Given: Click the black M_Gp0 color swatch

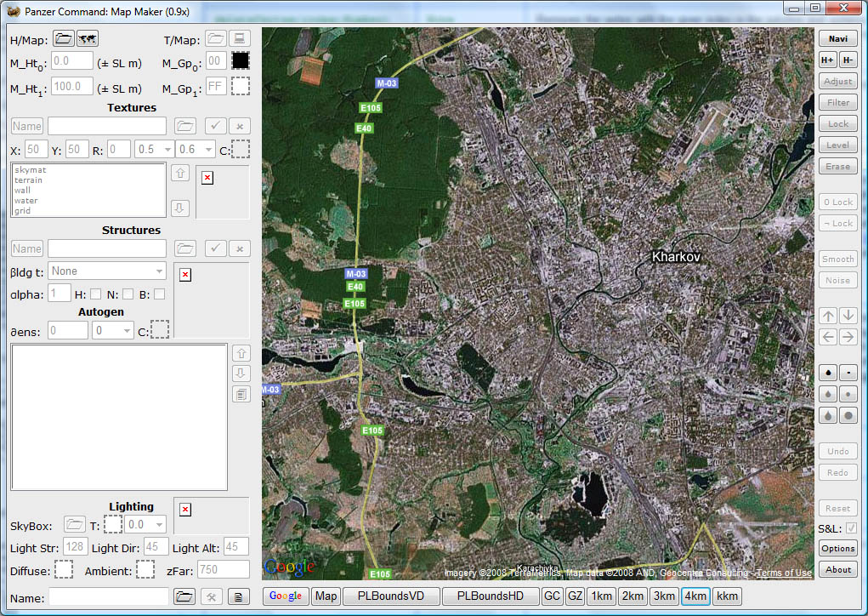Looking at the screenshot, I should (240, 61).
